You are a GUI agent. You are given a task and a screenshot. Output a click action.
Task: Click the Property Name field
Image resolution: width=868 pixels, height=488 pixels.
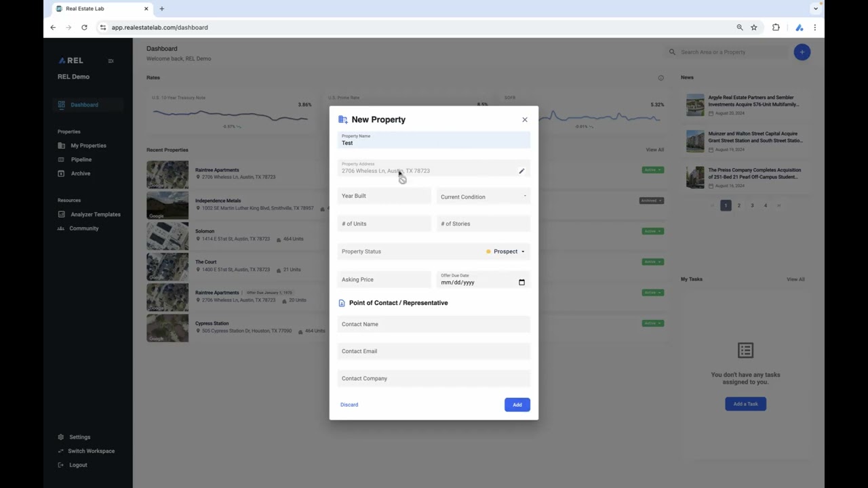pos(433,140)
